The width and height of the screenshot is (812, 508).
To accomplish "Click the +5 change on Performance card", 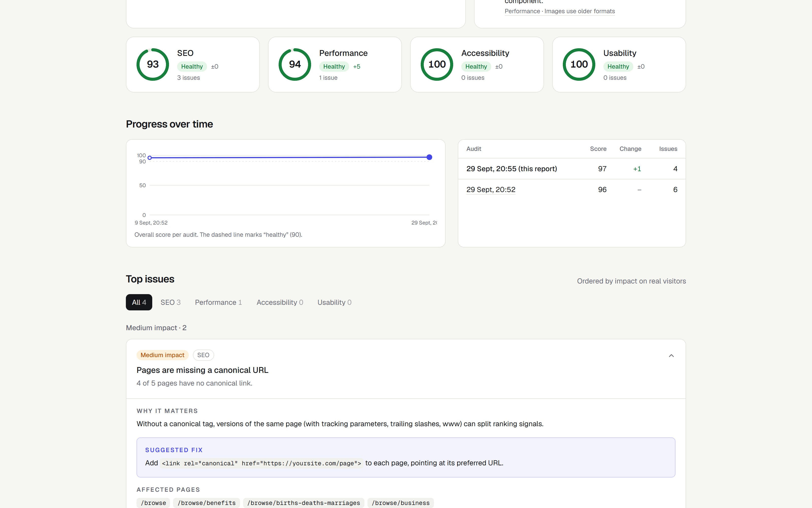I will tap(357, 67).
